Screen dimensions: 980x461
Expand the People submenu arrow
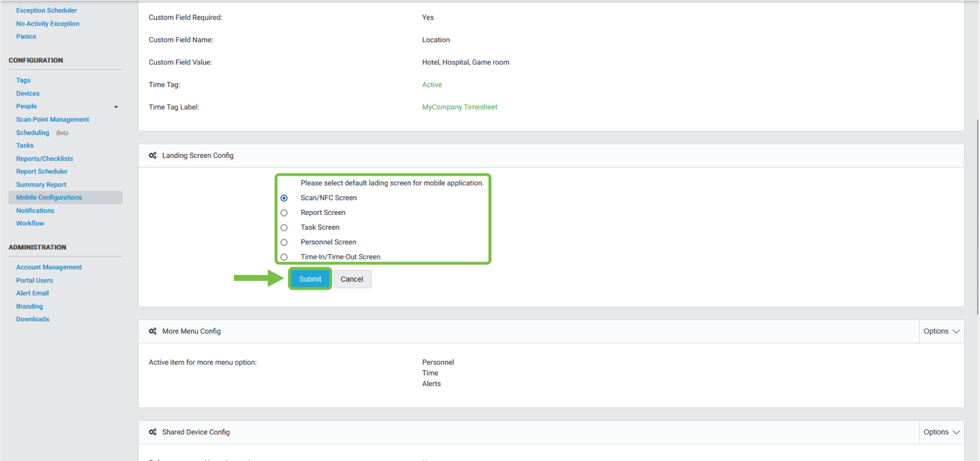pos(116,107)
